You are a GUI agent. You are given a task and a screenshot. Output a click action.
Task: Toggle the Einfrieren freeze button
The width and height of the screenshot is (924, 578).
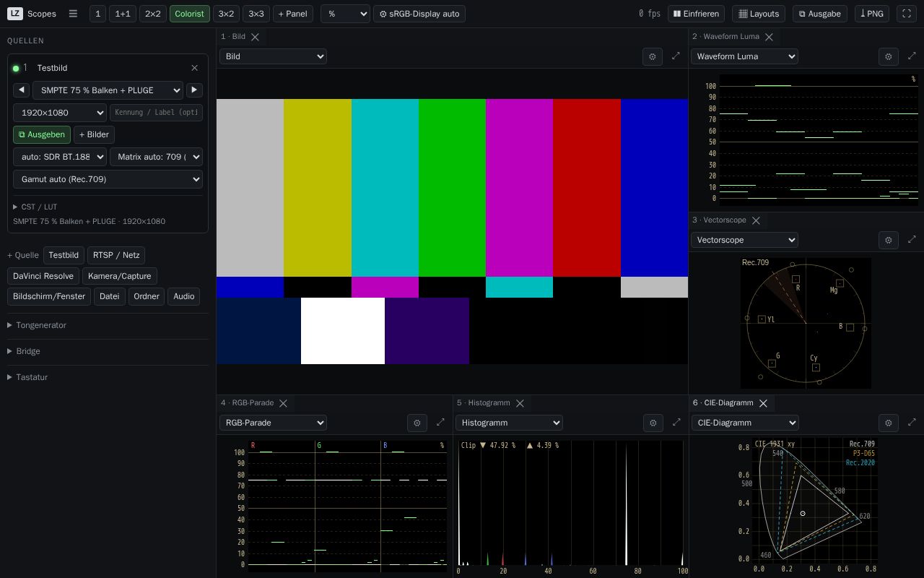[x=697, y=14]
